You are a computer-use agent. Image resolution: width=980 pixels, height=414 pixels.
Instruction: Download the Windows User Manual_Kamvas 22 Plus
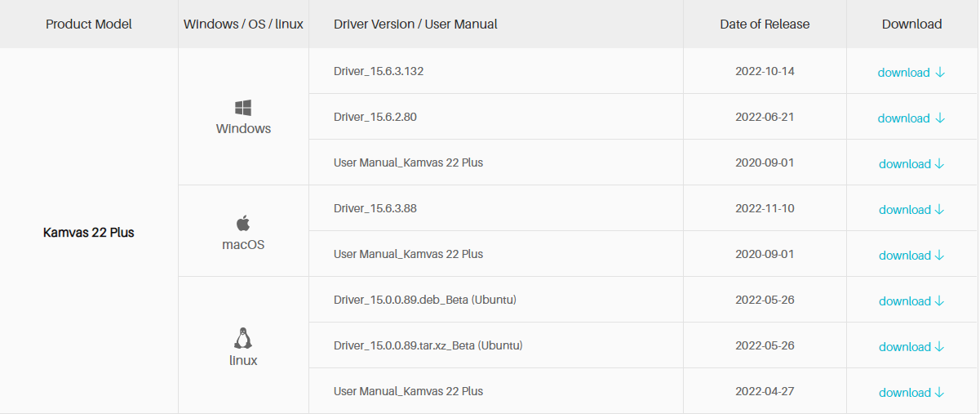911,164
